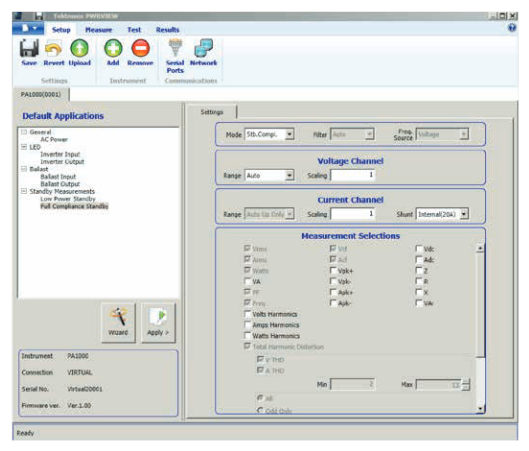Enable the Vpk- measurement checkbox
Image resolution: width=529 pixels, height=451 pixels.
(333, 281)
